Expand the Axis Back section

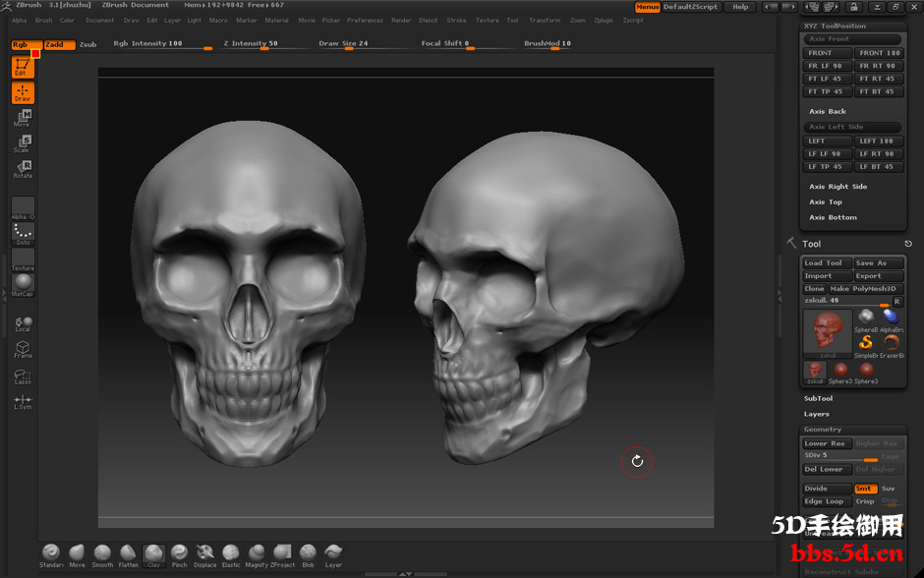point(828,111)
